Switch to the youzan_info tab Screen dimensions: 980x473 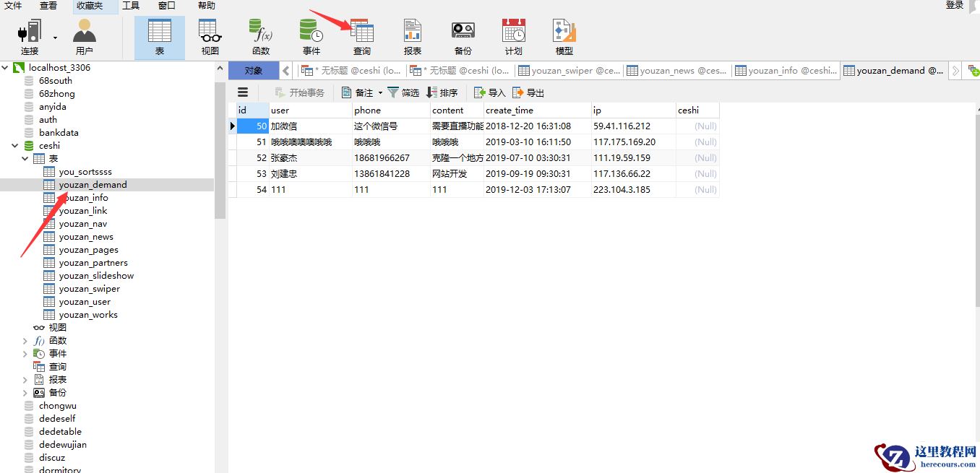click(x=786, y=70)
